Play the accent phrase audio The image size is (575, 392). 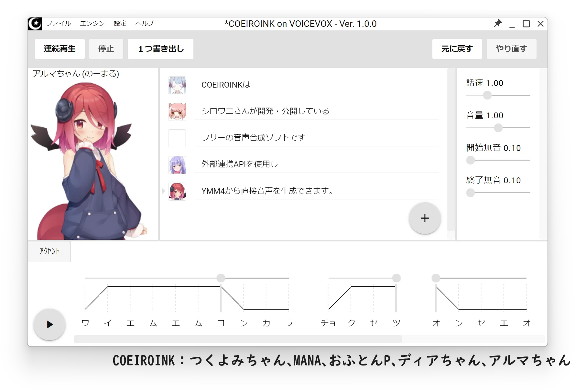pos(49,324)
